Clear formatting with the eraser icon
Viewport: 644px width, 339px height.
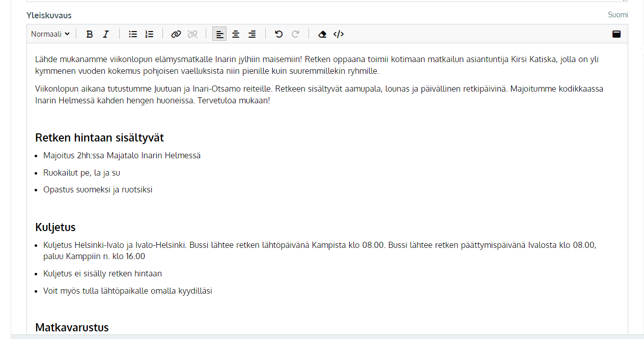point(322,34)
